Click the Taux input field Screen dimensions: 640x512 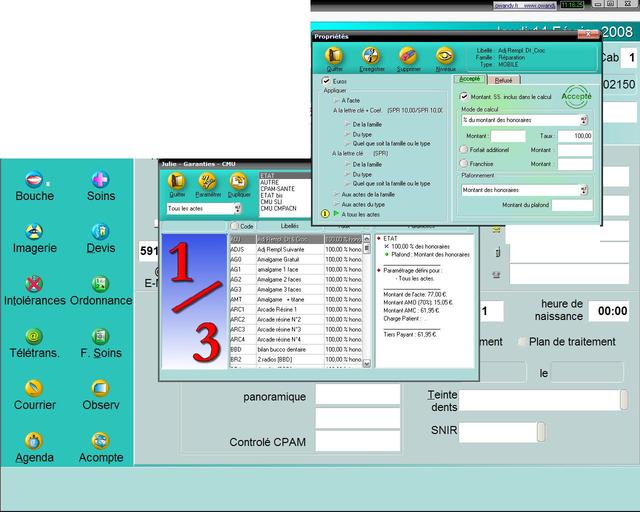click(x=575, y=135)
